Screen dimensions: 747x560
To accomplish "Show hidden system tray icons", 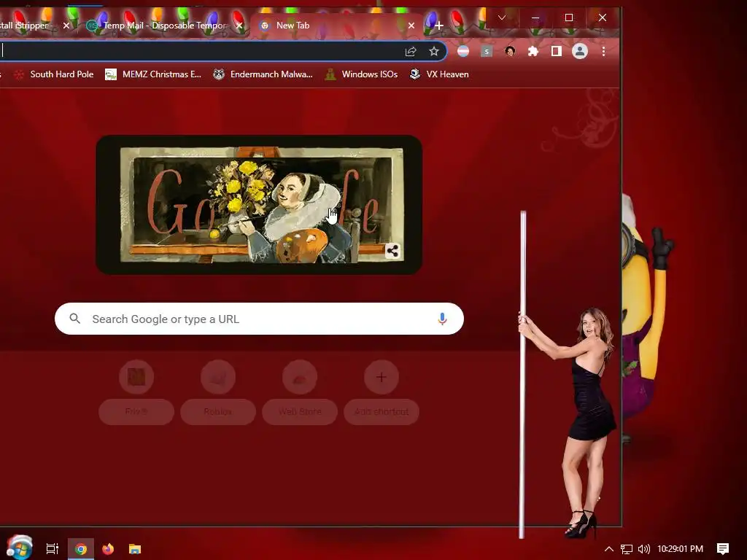I will [609, 549].
